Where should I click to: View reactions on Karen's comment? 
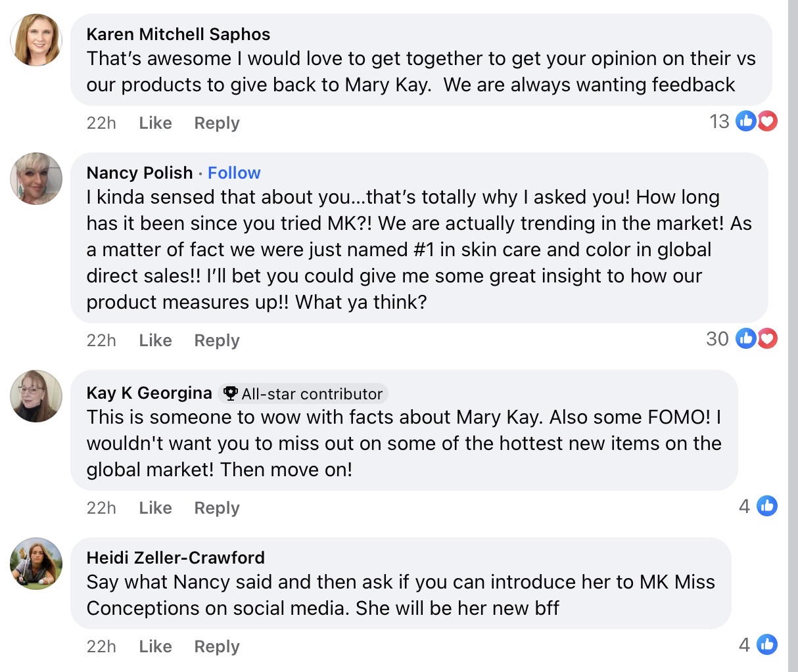[756, 122]
